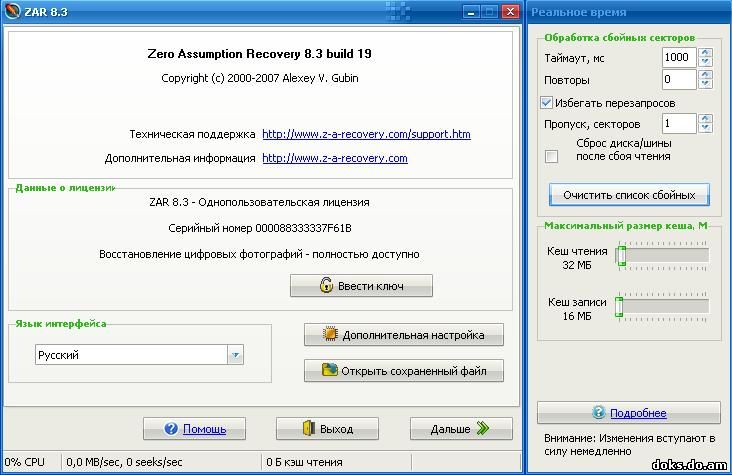This screenshot has height=475, width=732.
Task: Click the Ввести ключ button
Action: pyautogui.click(x=361, y=285)
